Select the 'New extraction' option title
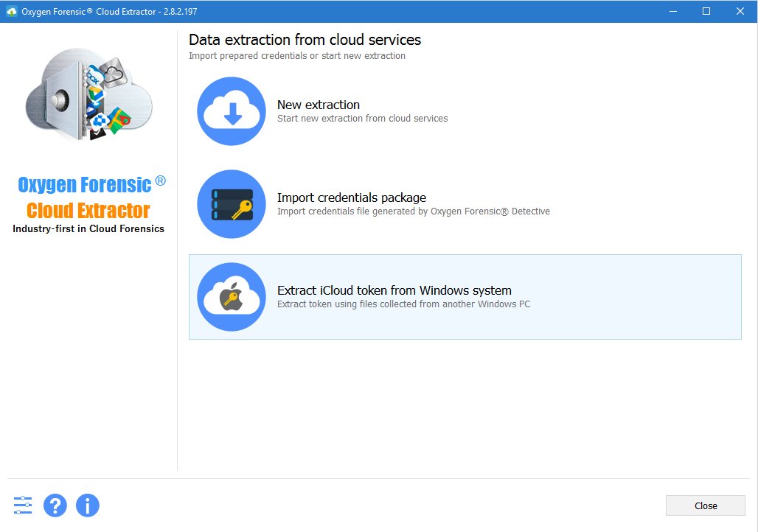758x532 pixels. [318, 105]
